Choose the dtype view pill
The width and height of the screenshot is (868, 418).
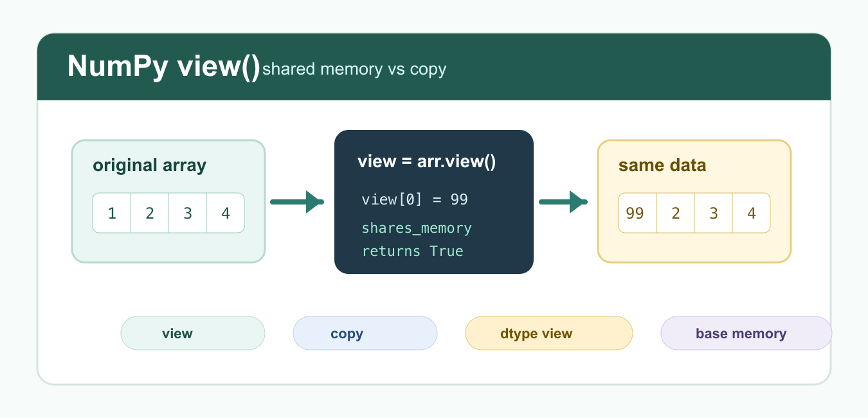point(549,333)
